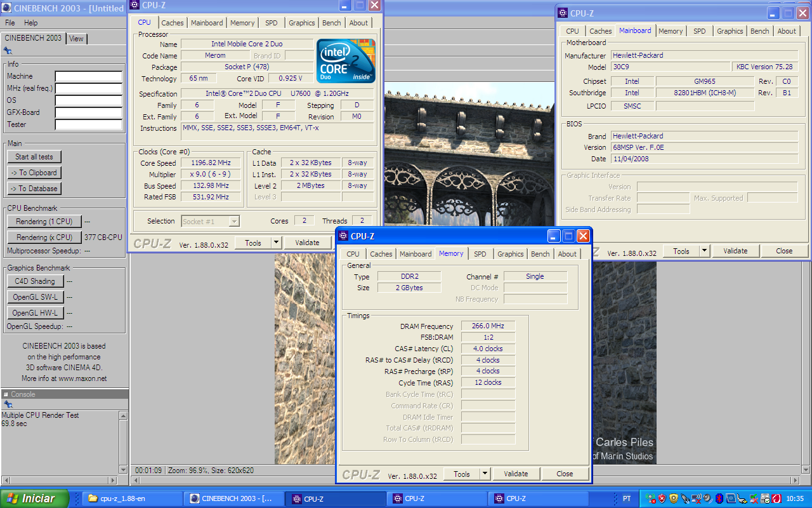The width and height of the screenshot is (812, 508).
Task: Click the GM965 chipset value
Action: 704,81
